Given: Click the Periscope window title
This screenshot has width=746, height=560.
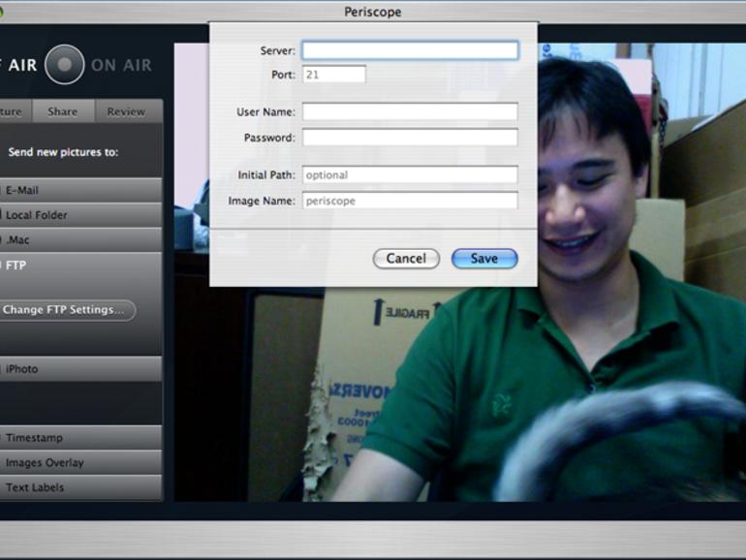Looking at the screenshot, I should [x=373, y=12].
